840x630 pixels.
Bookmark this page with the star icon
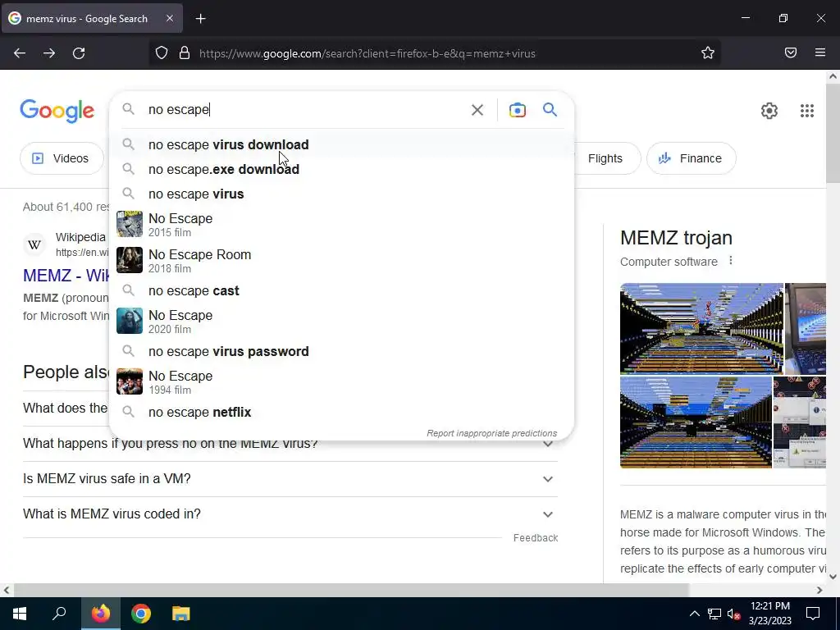(708, 53)
